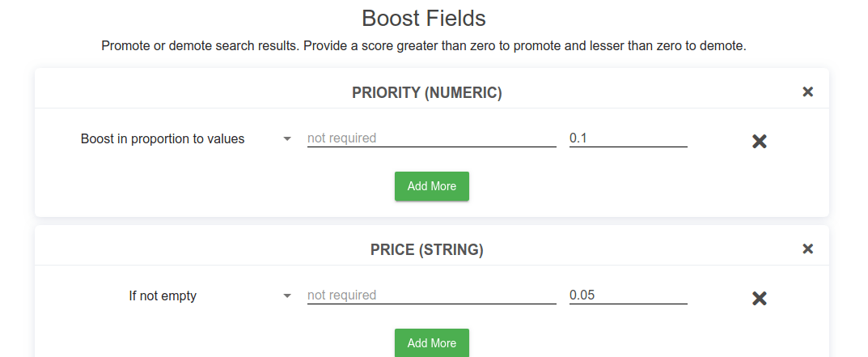This screenshot has height=357, width=868.
Task: Open the 'Boost in proportion to values' selector
Action: [x=163, y=139]
